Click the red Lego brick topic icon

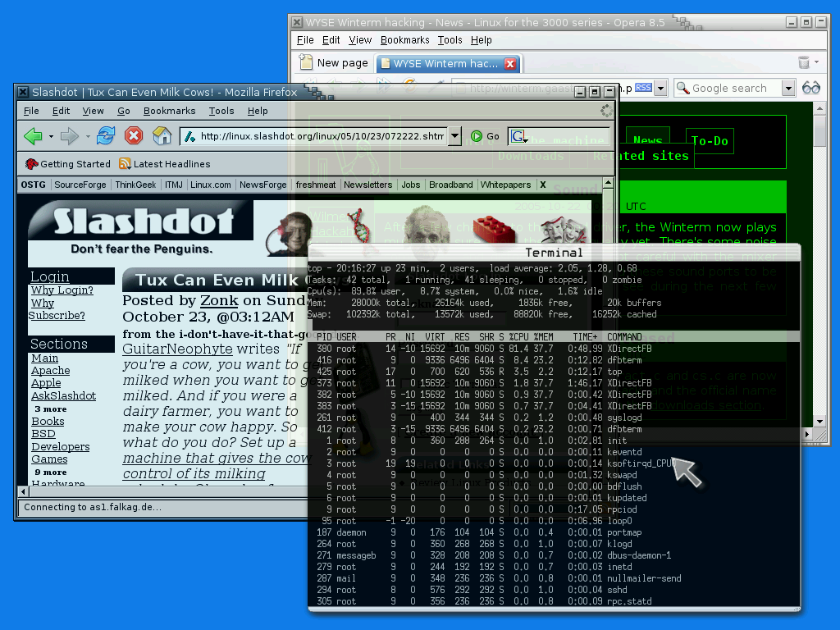pos(494,230)
